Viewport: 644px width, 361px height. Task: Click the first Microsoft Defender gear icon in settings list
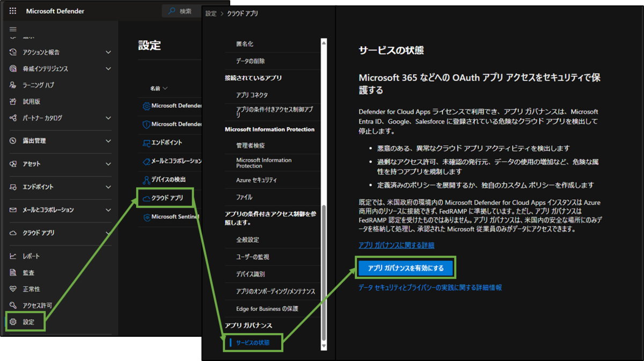(146, 106)
